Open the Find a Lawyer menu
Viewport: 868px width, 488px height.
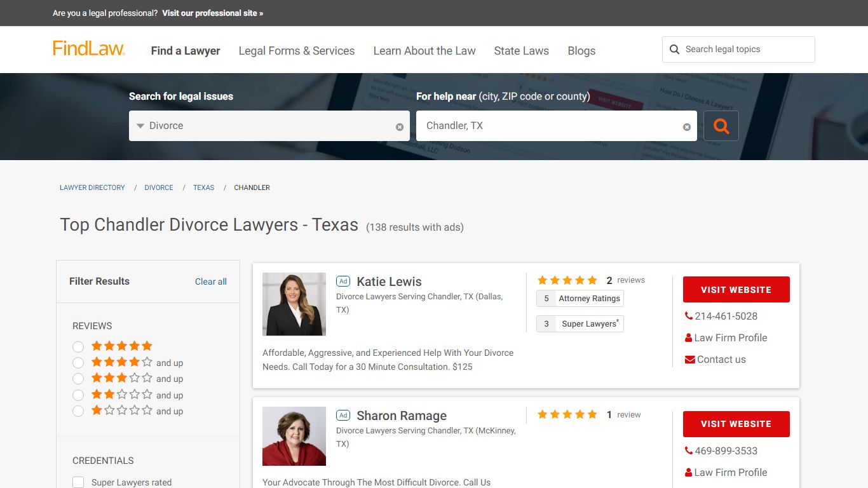[x=186, y=51]
